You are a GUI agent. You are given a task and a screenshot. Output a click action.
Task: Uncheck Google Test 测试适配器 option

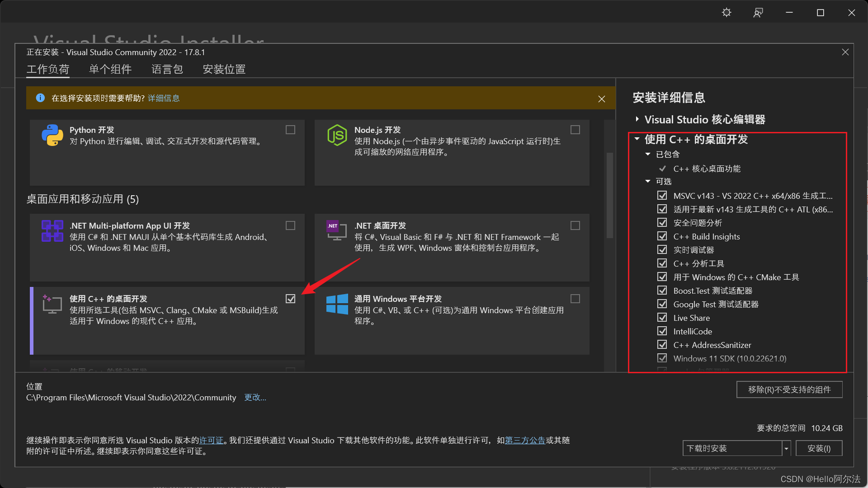[x=662, y=304]
